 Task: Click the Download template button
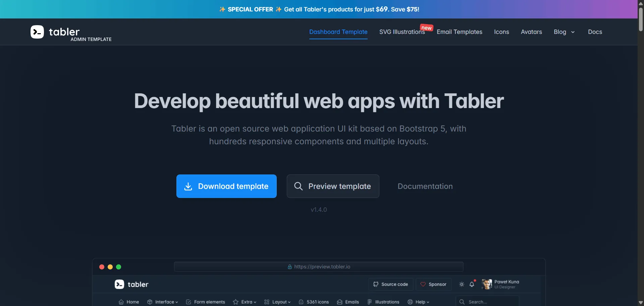(226, 186)
